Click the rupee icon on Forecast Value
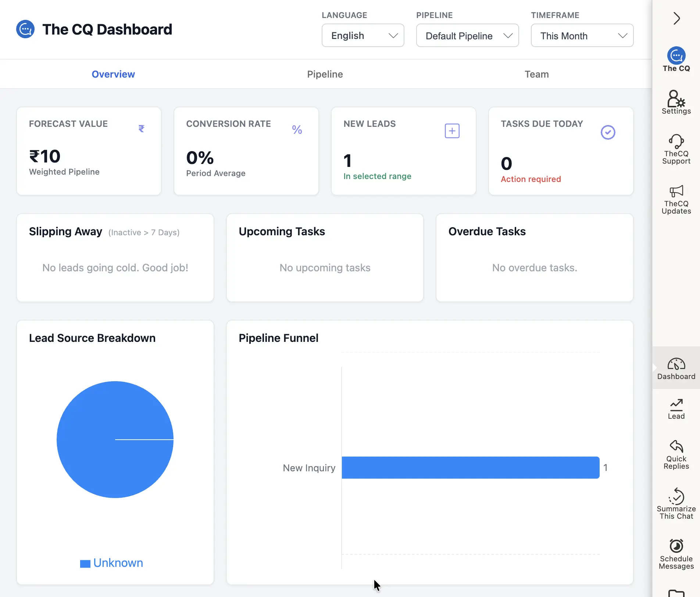The width and height of the screenshot is (700, 597). 142,129
